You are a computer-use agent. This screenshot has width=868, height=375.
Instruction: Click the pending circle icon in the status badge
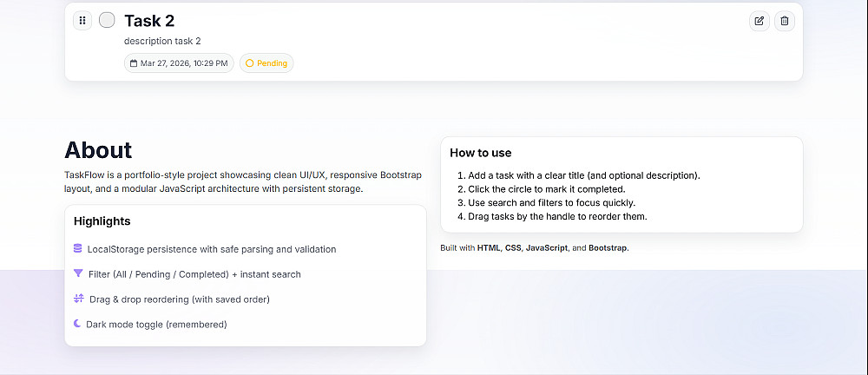point(250,63)
